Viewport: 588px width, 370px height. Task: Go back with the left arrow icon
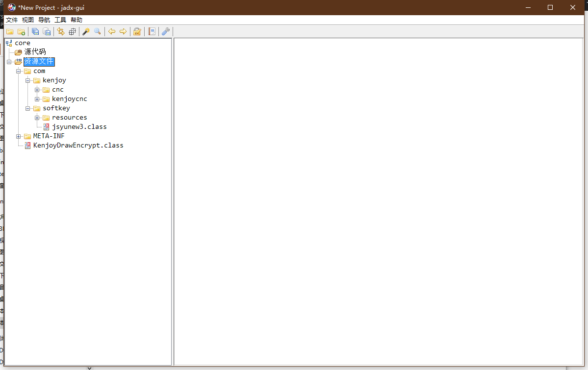point(112,32)
